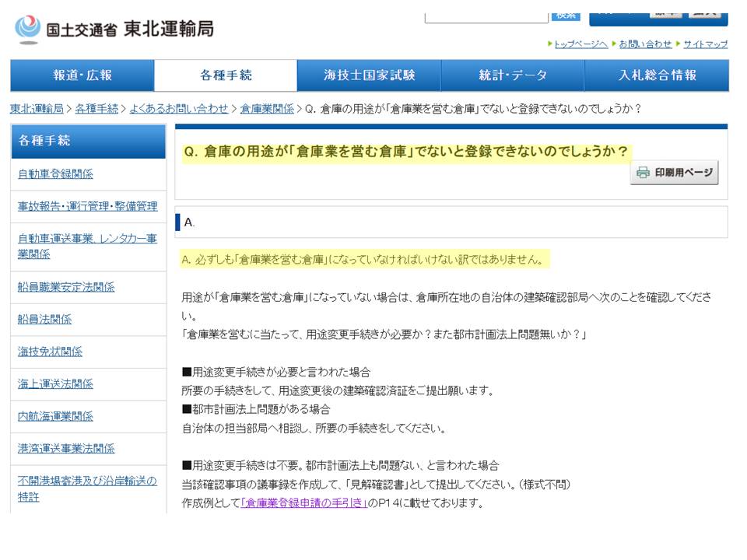
Task: Click よくあるお問い合わせ breadcrumb link
Action: [179, 108]
